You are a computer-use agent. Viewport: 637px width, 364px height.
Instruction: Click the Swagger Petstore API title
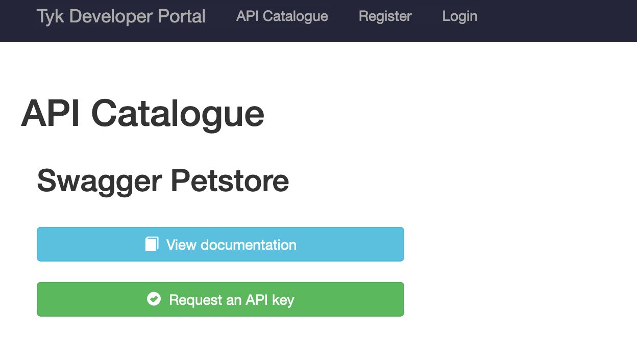(163, 180)
